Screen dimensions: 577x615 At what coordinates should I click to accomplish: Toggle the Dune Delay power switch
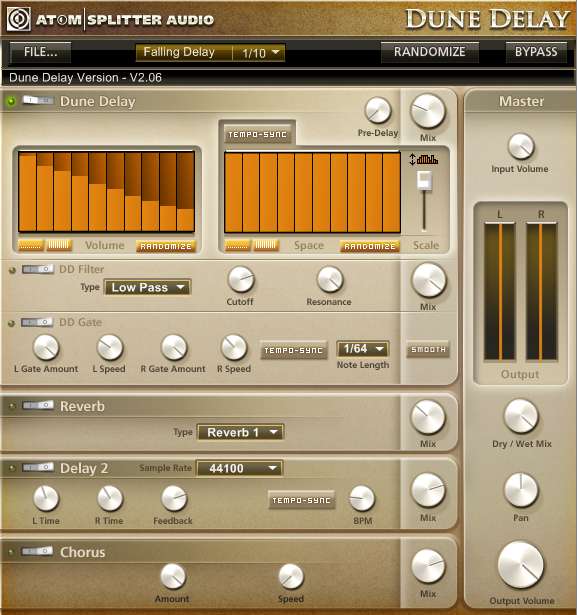38,100
